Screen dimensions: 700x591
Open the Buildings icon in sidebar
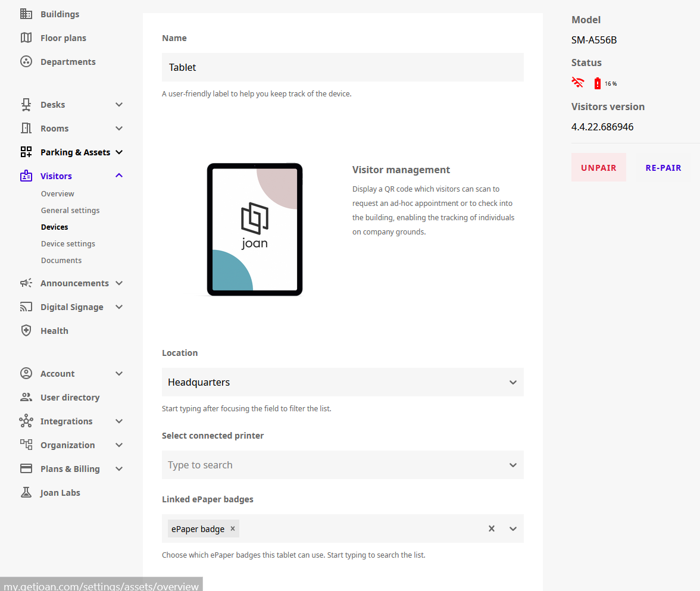tap(26, 14)
